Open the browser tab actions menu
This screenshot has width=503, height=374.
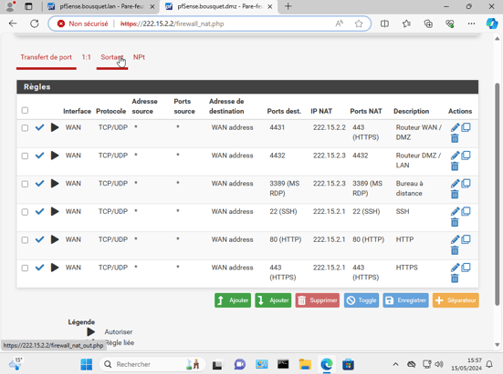click(x=29, y=6)
